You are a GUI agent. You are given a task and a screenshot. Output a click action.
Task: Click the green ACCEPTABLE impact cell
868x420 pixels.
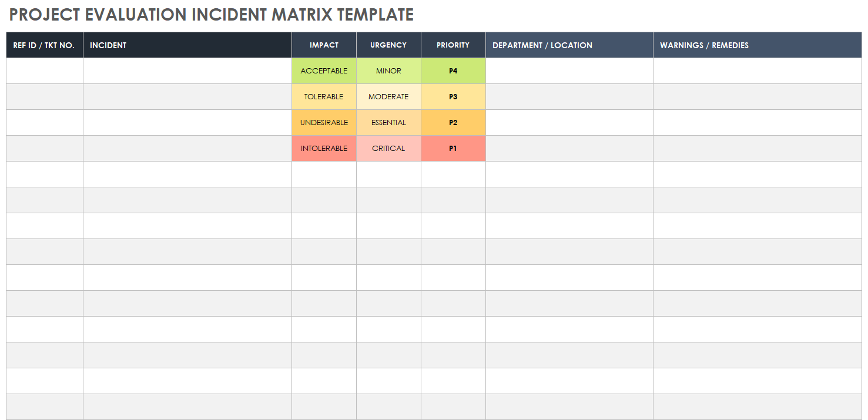tap(324, 71)
